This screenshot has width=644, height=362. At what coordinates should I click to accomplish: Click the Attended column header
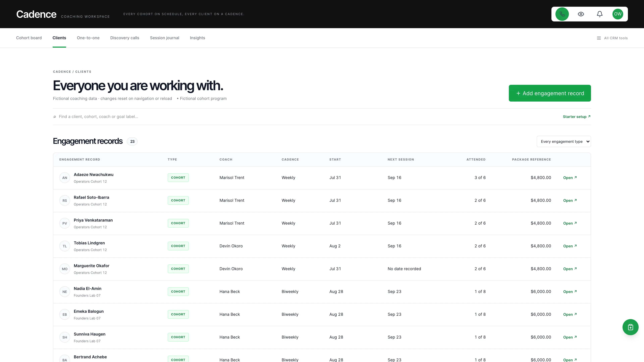(476, 159)
